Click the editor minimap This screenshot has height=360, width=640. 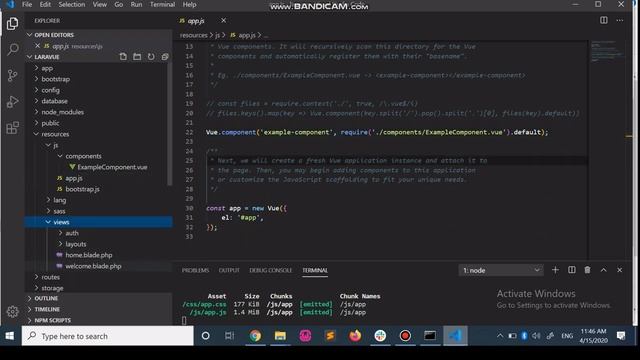coord(608,51)
